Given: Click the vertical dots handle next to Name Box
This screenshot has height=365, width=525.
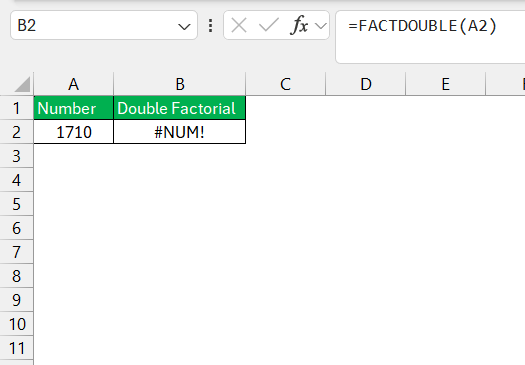Looking at the screenshot, I should [x=211, y=26].
